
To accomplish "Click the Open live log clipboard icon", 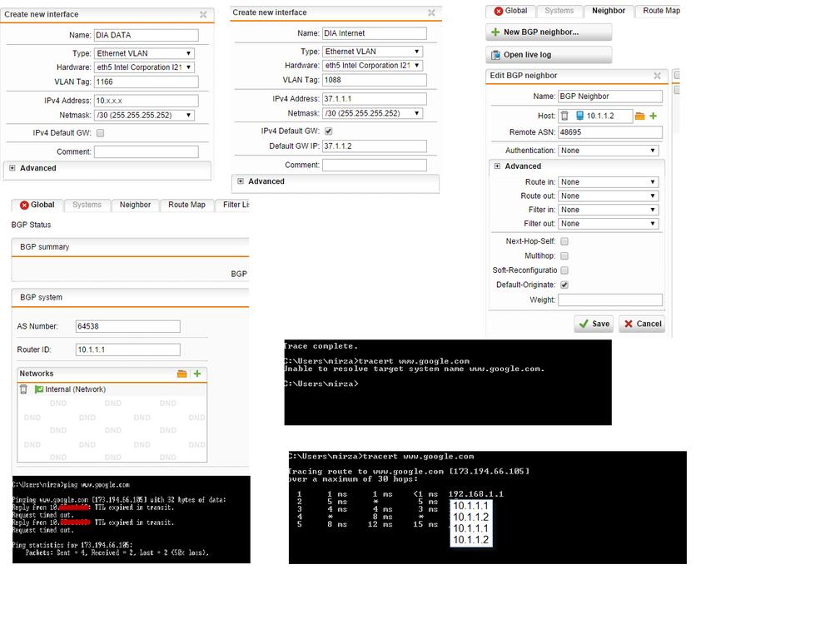I will tap(495, 55).
